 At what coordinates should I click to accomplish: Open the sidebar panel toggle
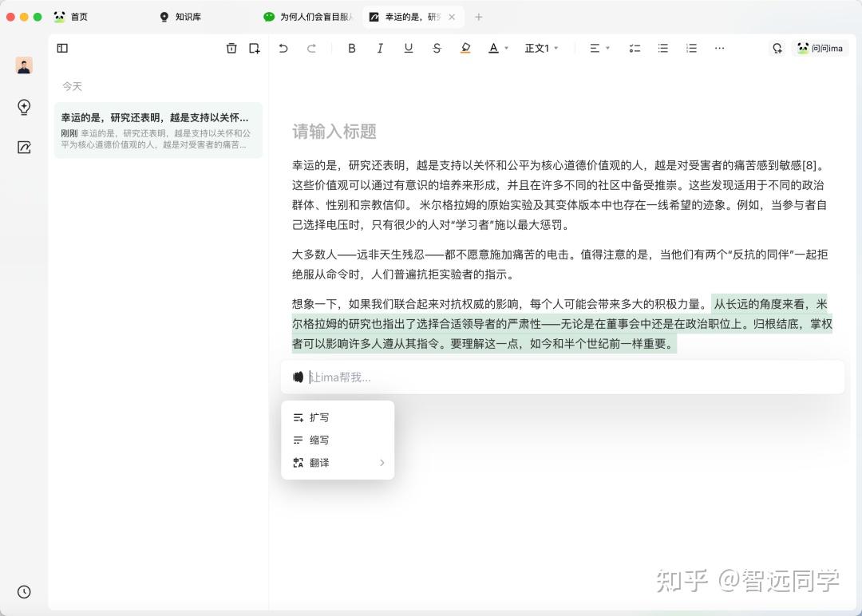62,48
